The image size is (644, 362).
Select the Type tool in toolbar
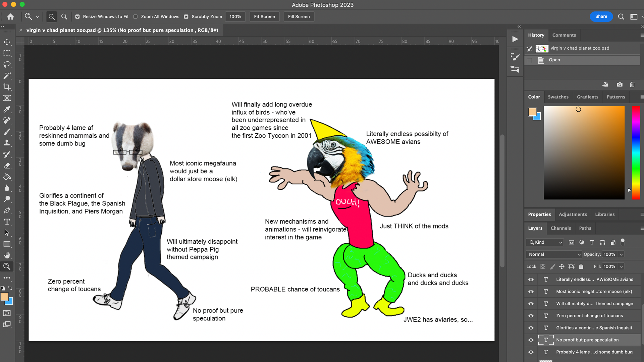[x=7, y=222]
